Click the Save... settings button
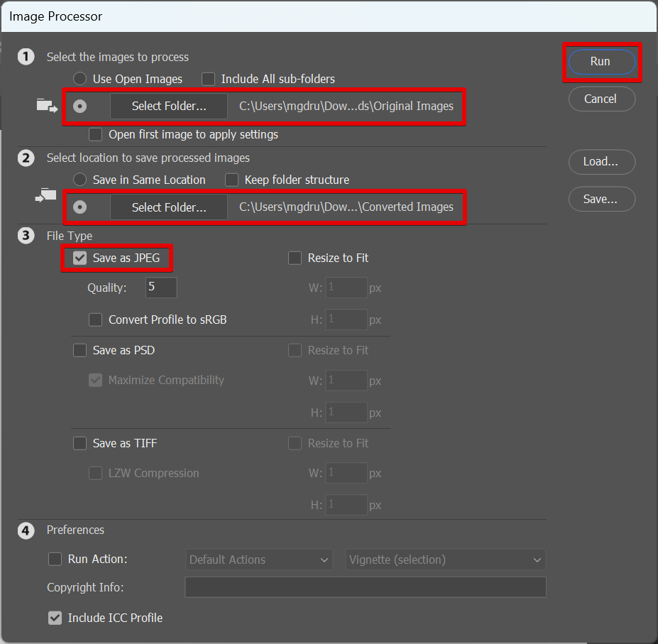Viewport: 658px width, 644px height. [x=601, y=200]
